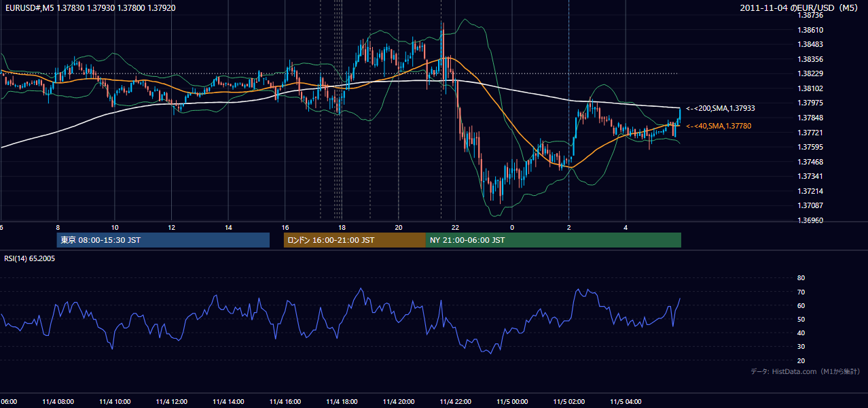Click hour tick 14 under price chart
This screenshot has width=868, height=408.
click(x=228, y=227)
